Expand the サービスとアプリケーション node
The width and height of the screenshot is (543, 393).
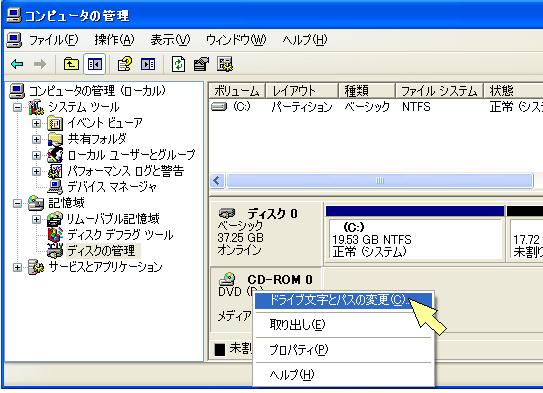(17, 267)
